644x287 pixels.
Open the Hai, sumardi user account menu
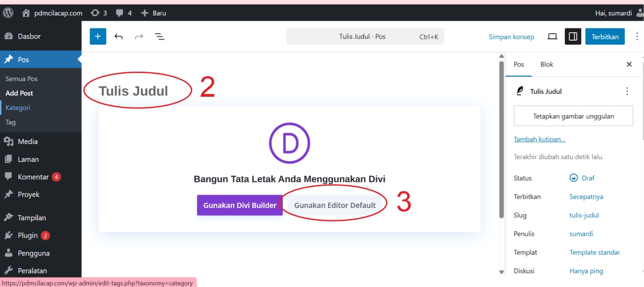click(620, 13)
